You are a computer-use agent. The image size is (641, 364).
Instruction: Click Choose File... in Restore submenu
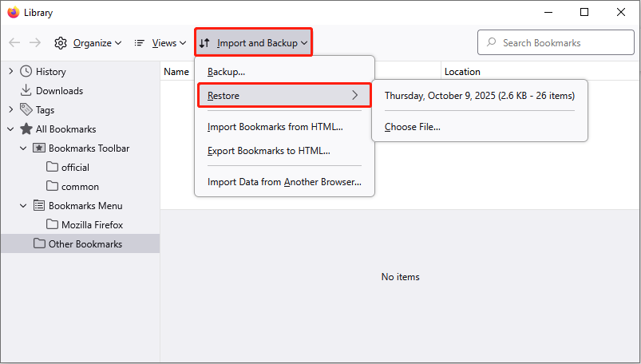click(x=412, y=127)
